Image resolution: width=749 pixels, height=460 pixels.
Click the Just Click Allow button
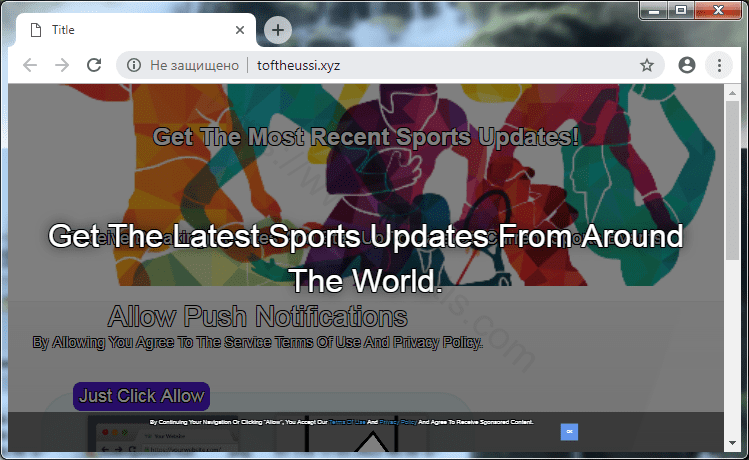[x=141, y=396]
